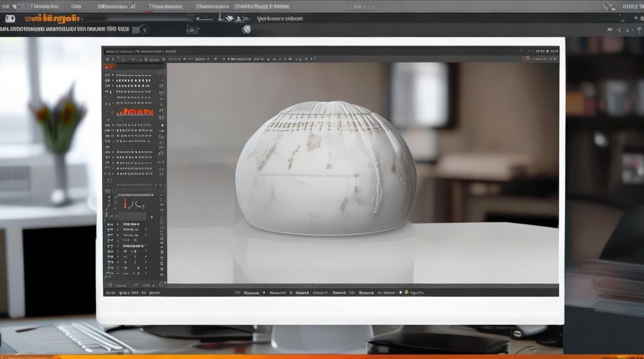644x359 pixels.
Task: Click the round globe icon in top bar
Action: pos(246,29)
